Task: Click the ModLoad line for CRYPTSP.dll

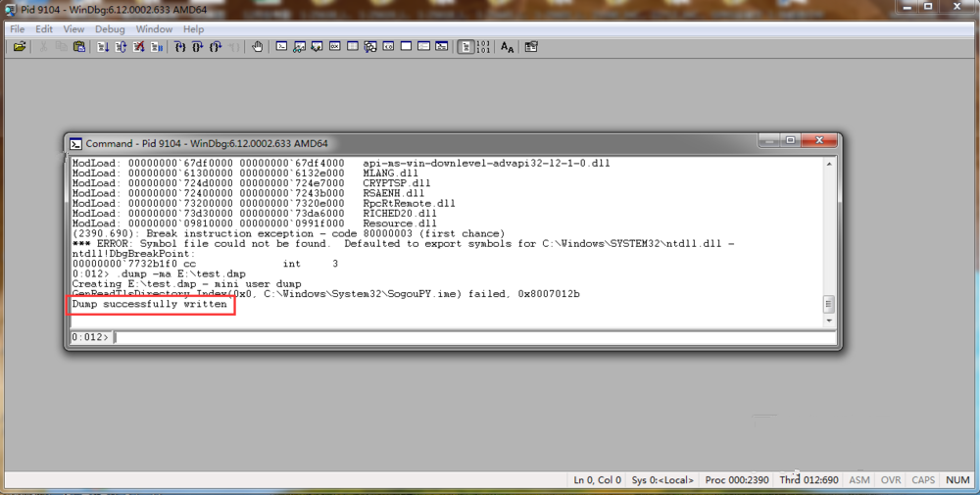Action: coord(251,183)
